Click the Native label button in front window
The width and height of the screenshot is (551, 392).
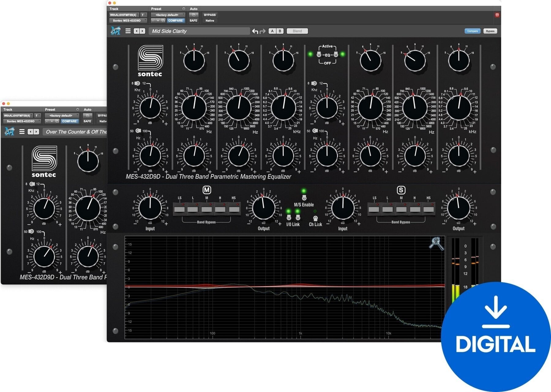tap(210, 21)
